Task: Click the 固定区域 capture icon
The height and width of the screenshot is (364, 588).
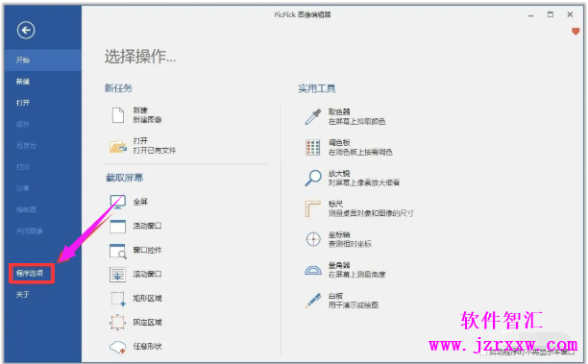Action: point(118,323)
